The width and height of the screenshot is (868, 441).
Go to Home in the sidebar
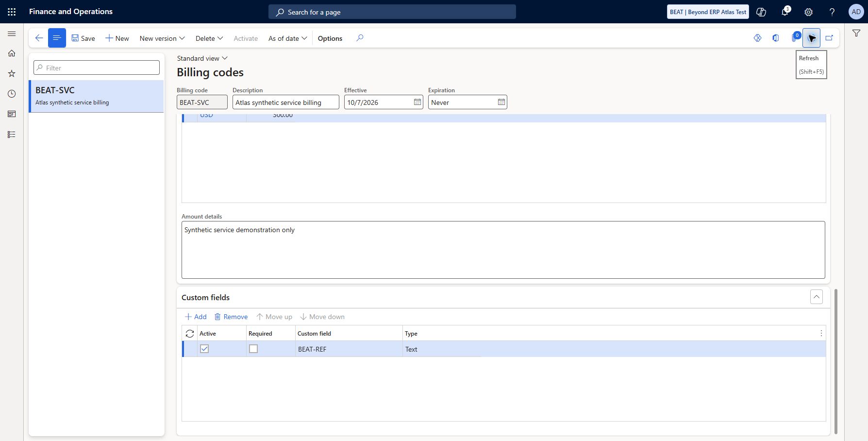[12, 53]
